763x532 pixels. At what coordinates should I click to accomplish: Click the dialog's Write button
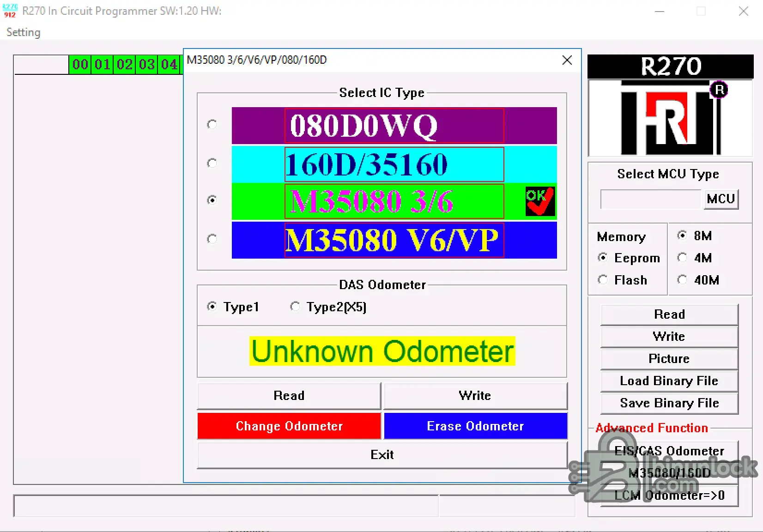point(475,396)
